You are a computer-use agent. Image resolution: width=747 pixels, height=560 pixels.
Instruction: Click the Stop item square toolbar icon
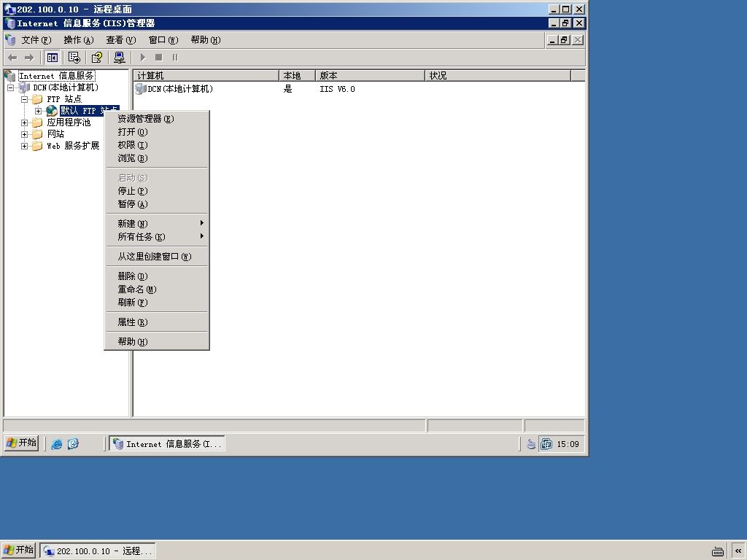(x=158, y=58)
